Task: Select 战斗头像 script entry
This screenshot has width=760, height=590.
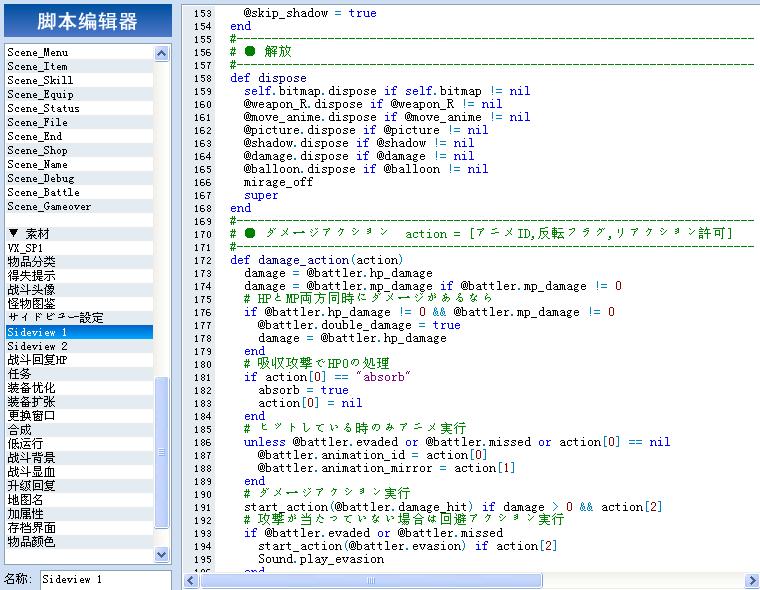Action: (x=79, y=290)
